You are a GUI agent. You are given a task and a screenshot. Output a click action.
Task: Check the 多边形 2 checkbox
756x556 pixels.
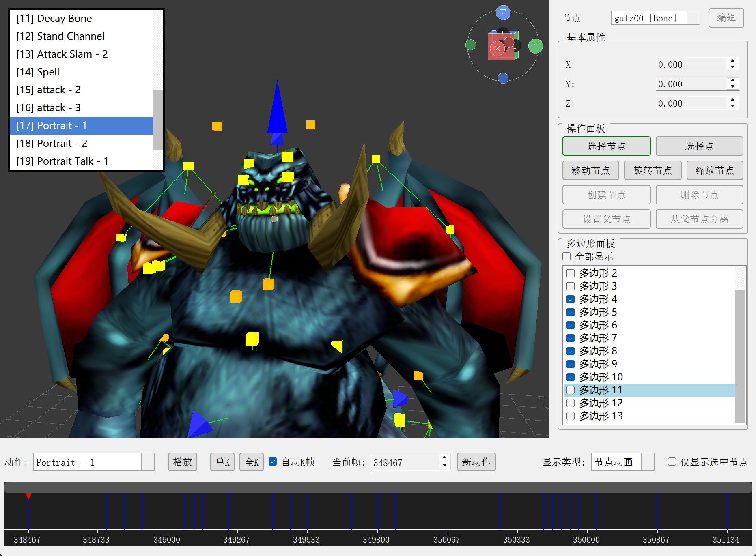click(x=571, y=273)
